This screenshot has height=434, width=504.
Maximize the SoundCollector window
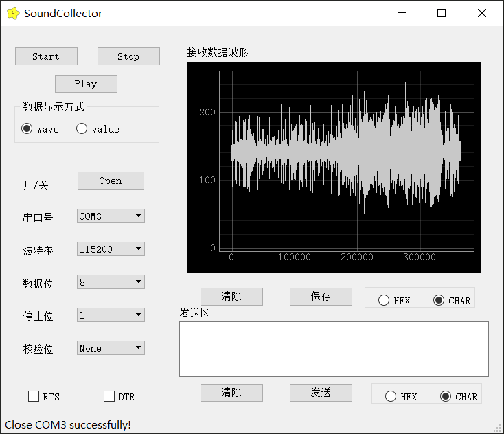(442, 13)
